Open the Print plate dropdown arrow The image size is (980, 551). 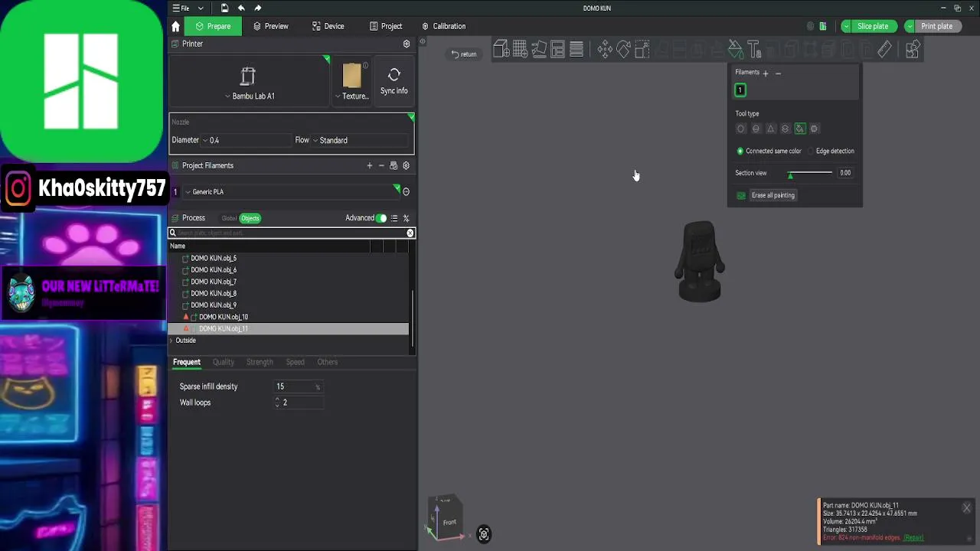(910, 26)
